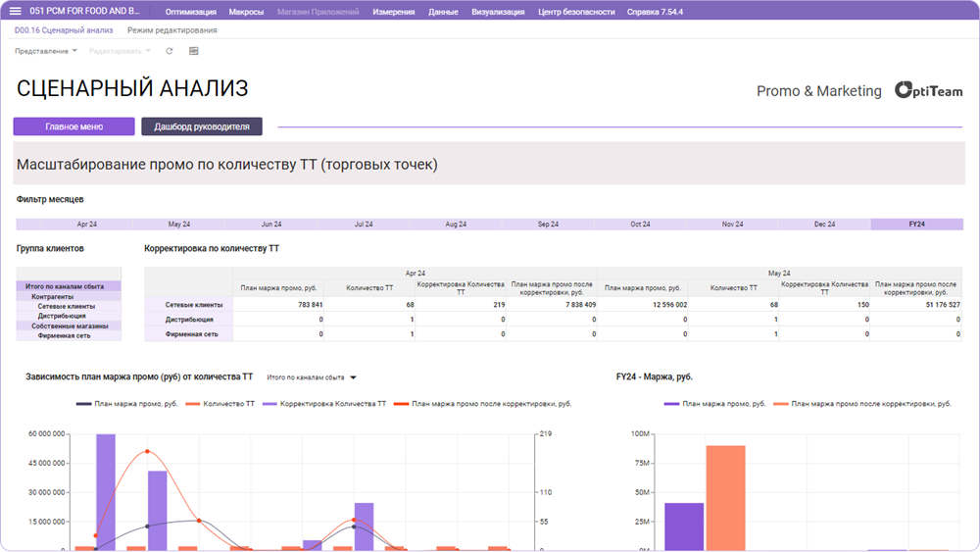Open the 'Центр безопасности' menu
980x552 pixels.
[576, 12]
